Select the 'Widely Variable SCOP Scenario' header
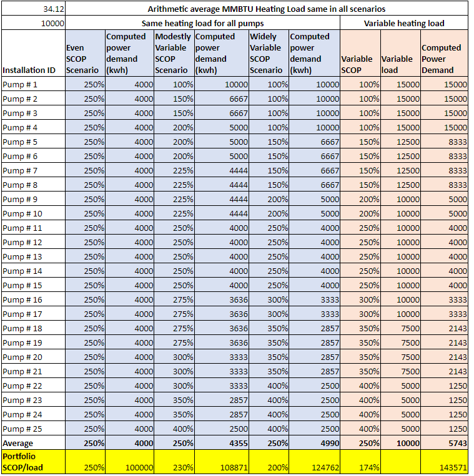 269,53
